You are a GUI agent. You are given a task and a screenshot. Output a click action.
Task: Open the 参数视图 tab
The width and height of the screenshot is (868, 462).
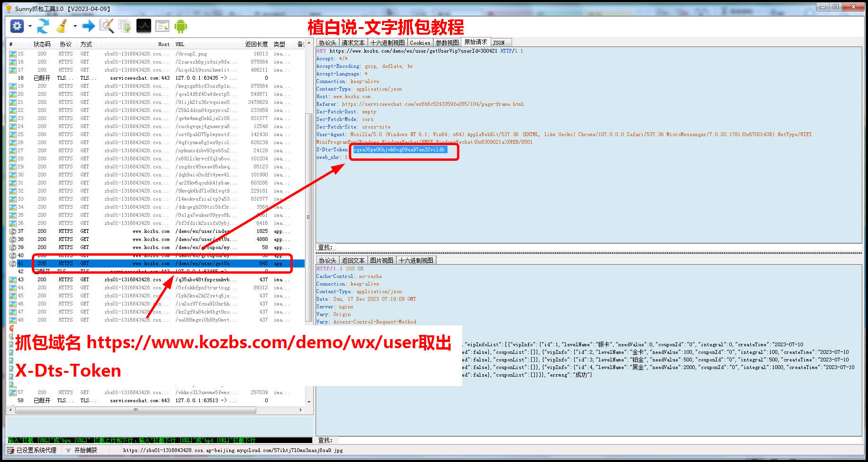[x=447, y=43]
